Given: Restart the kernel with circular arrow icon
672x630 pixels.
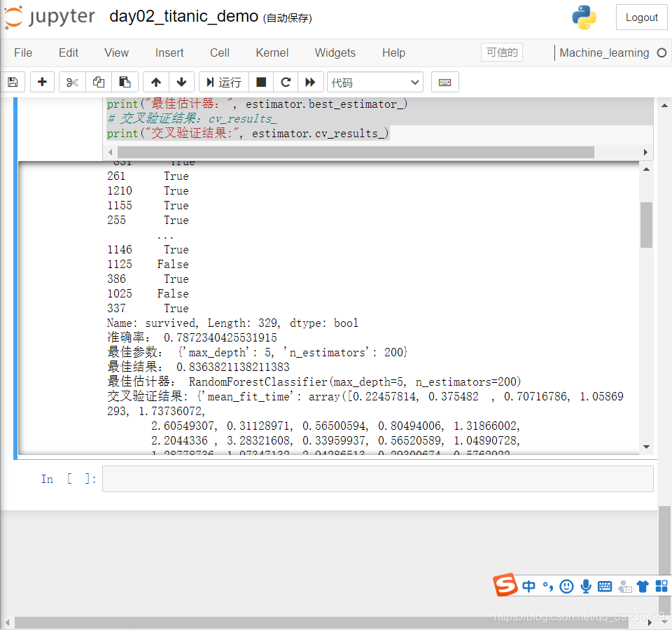Looking at the screenshot, I should pyautogui.click(x=286, y=82).
